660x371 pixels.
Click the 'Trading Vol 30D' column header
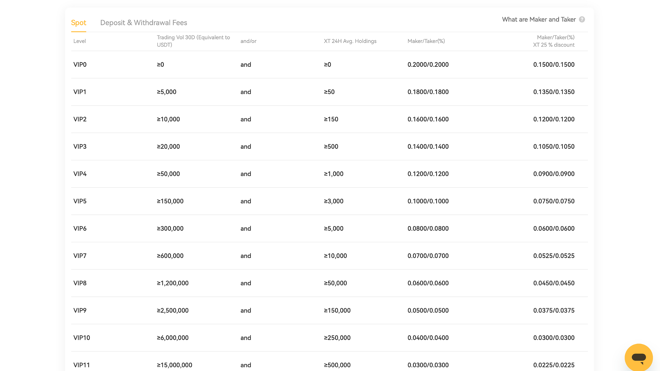point(194,41)
